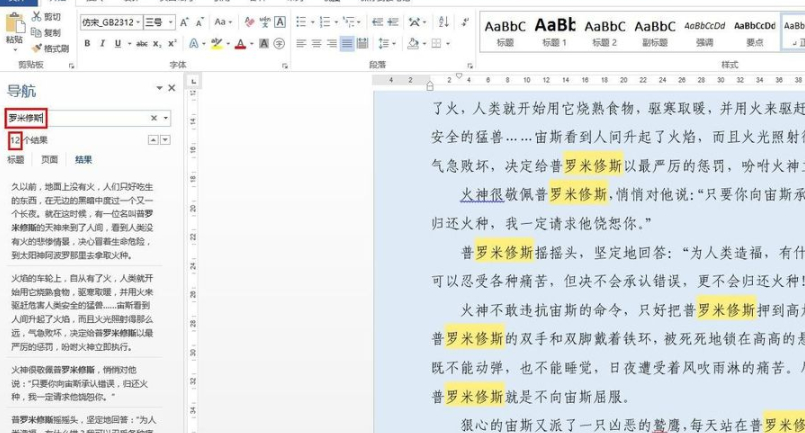Apply strikethrough (abc) formatting
Image resolution: width=805 pixels, height=433 pixels.
click(x=142, y=44)
